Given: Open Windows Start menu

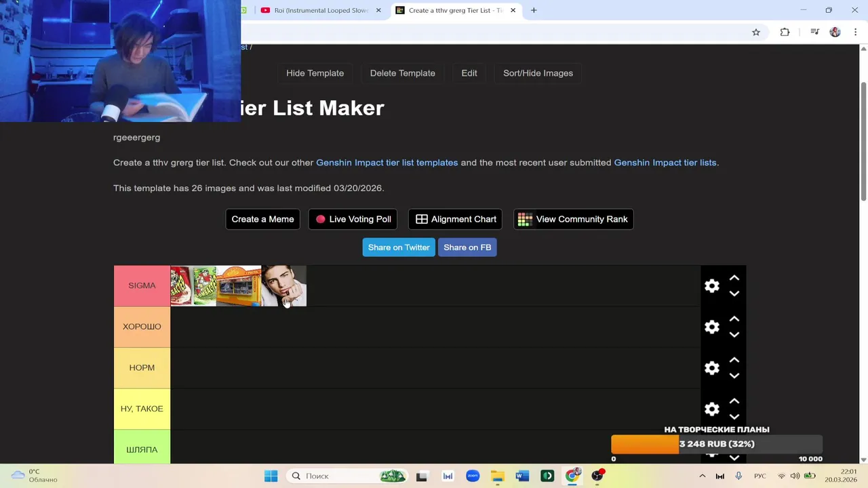Looking at the screenshot, I should pyautogui.click(x=271, y=476).
